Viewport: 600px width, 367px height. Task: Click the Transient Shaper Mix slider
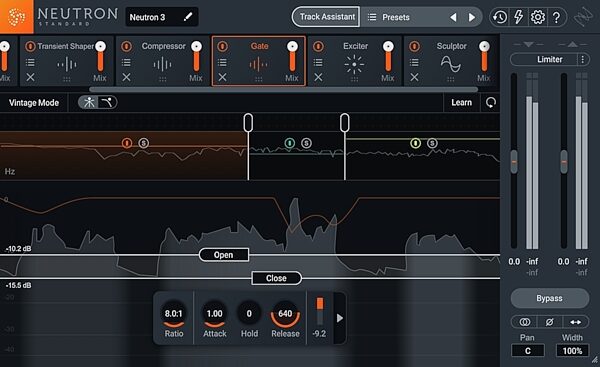[x=101, y=57]
